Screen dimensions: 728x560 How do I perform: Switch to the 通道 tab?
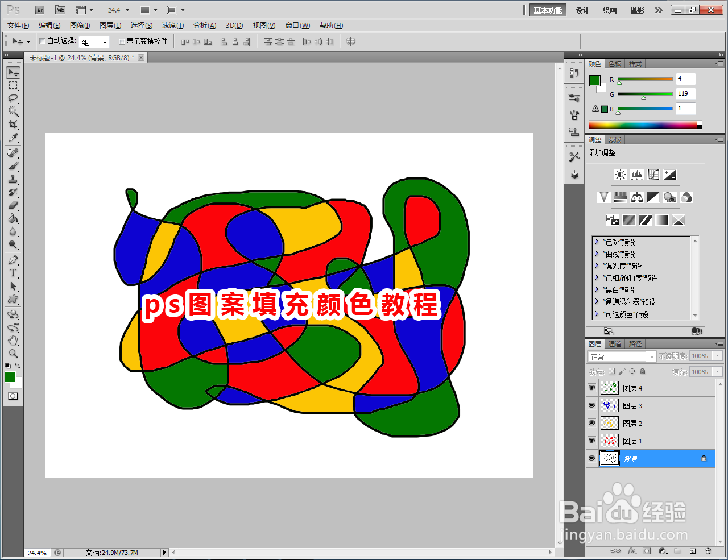[x=615, y=344]
